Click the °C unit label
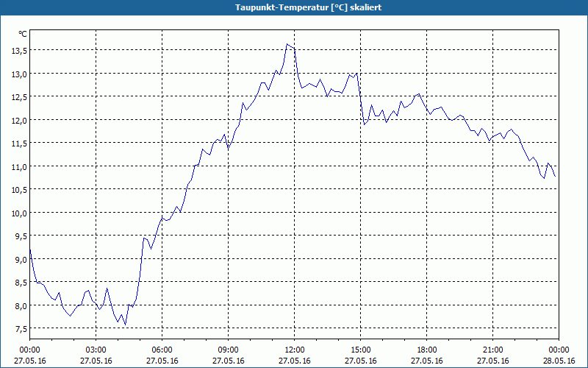Screen dimensions: 588x368 (x=23, y=34)
